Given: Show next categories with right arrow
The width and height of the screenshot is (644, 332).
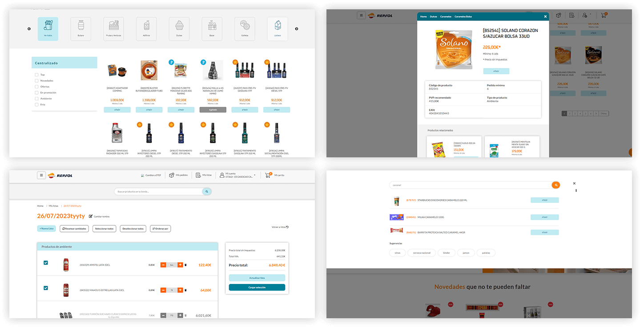Looking at the screenshot, I should pyautogui.click(x=297, y=29).
